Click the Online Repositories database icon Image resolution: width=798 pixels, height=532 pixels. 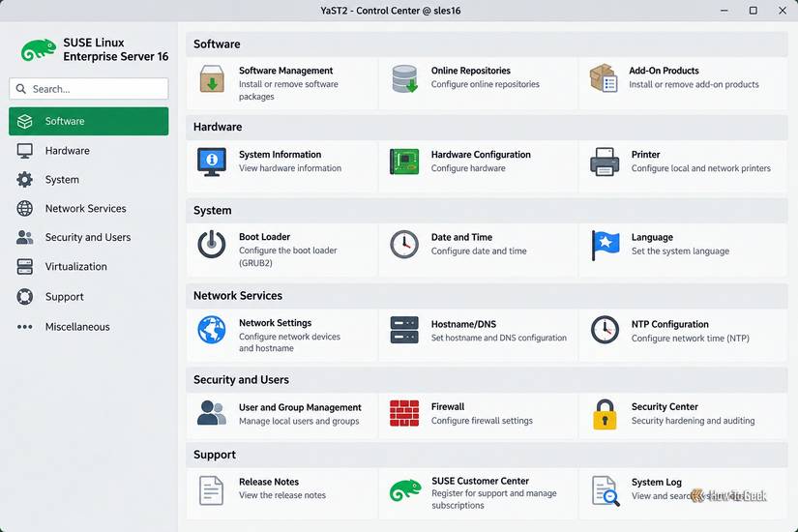tap(404, 79)
